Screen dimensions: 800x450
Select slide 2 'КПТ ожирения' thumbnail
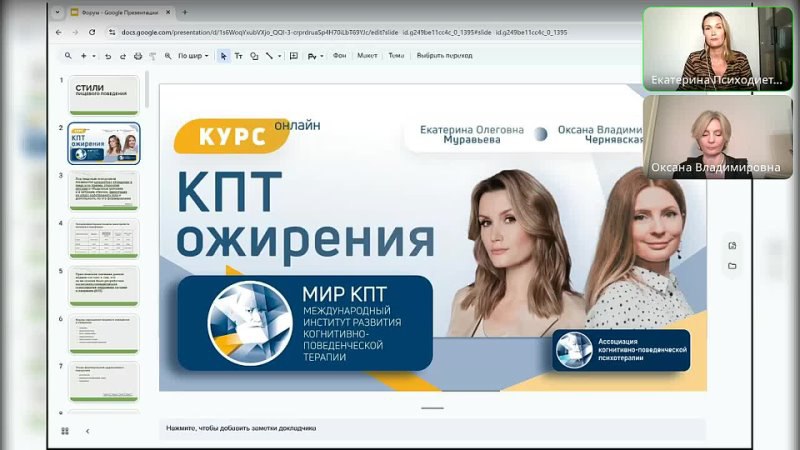104,143
